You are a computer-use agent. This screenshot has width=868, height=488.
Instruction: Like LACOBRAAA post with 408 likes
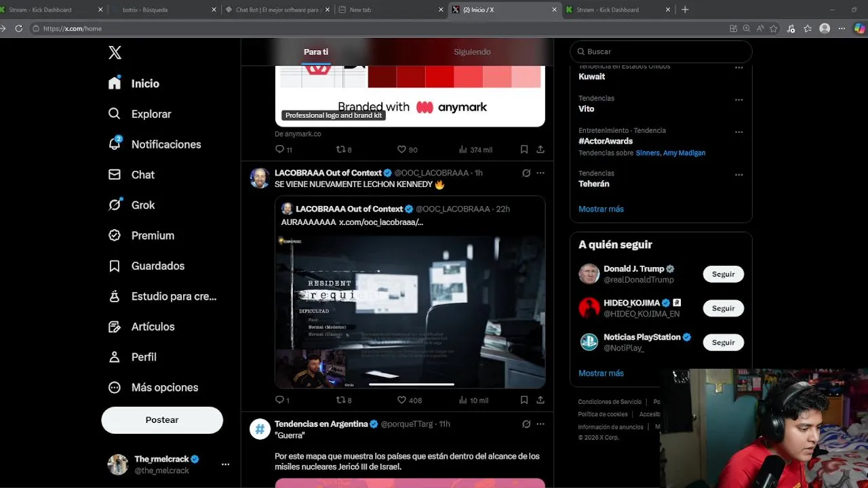tap(410, 400)
